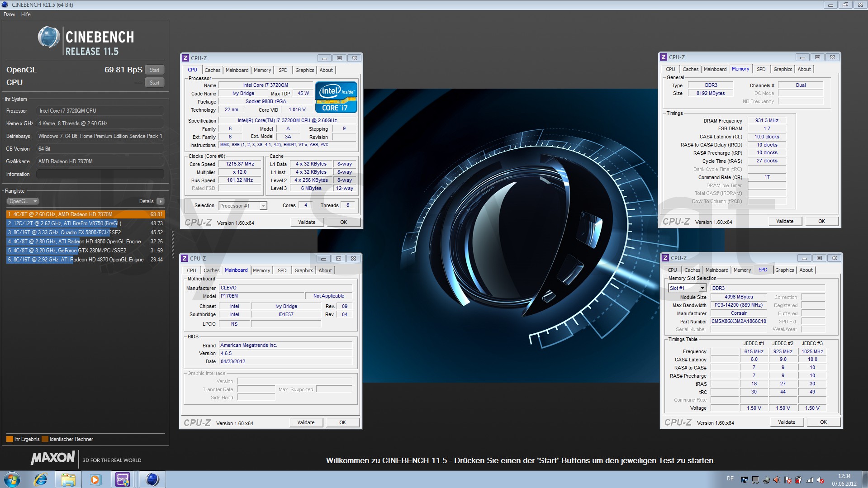Open the Slot #1 memory slot dropdown
The height and width of the screenshot is (488, 868).
pos(687,288)
